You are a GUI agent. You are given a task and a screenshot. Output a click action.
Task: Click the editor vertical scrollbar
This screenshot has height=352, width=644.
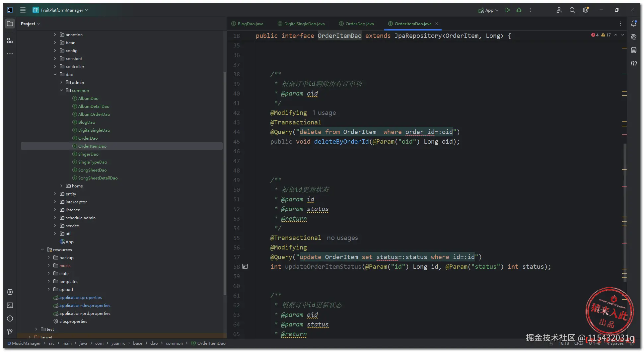point(625,212)
